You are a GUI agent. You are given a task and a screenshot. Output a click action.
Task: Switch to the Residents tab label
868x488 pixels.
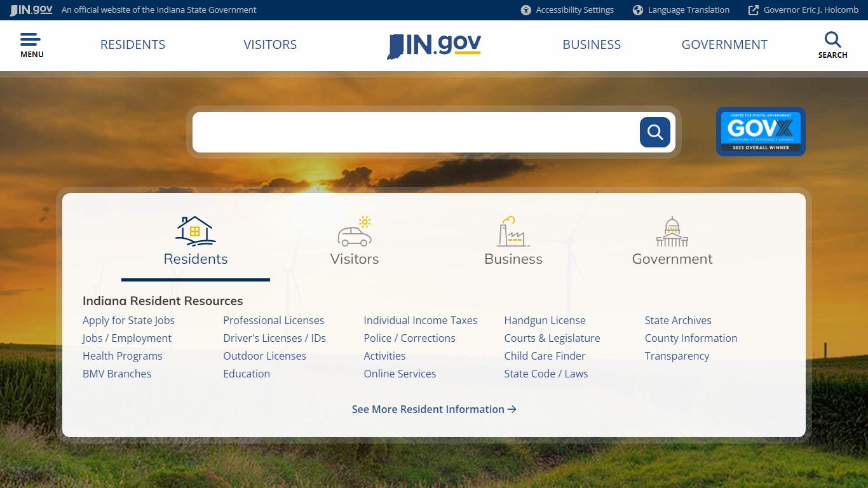pyautogui.click(x=196, y=259)
